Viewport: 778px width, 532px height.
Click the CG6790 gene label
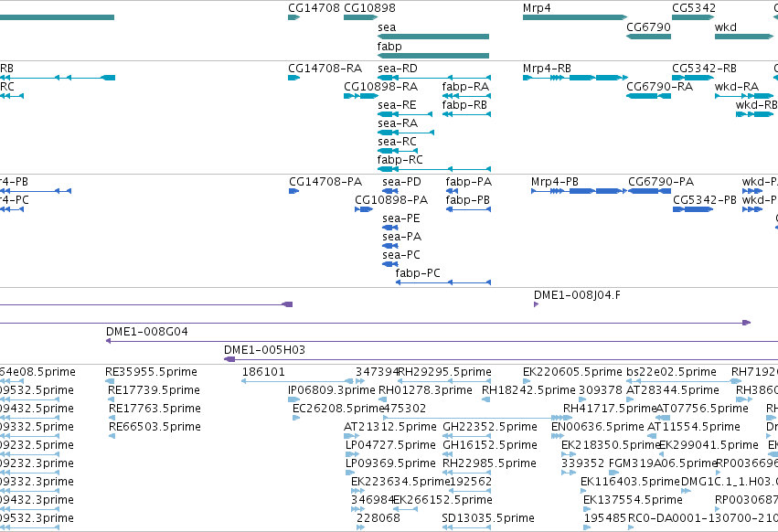(648, 27)
